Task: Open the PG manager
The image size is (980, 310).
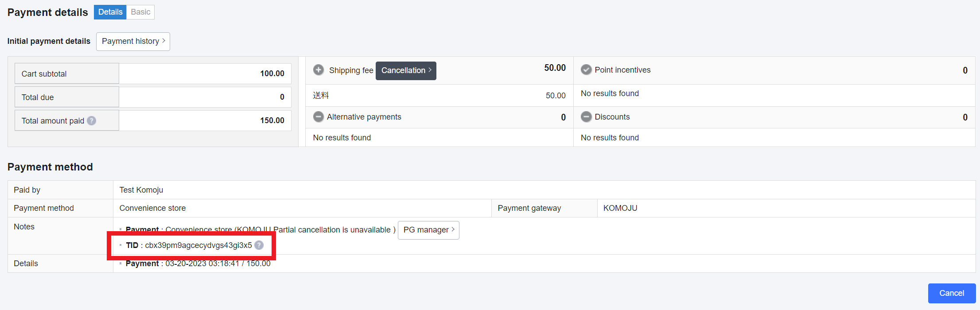Action: (428, 230)
